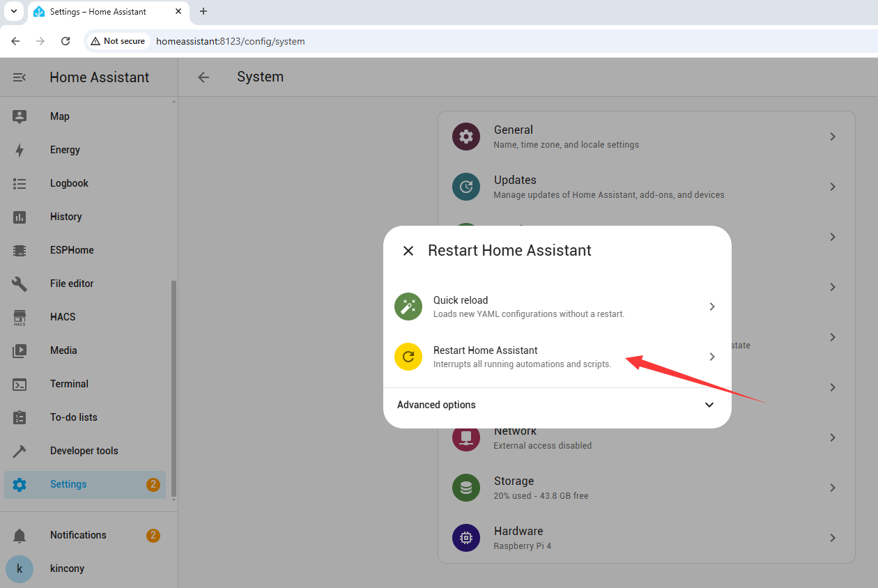Image resolution: width=878 pixels, height=588 pixels.
Task: Open the Quick reload chevron arrow
Action: point(711,307)
